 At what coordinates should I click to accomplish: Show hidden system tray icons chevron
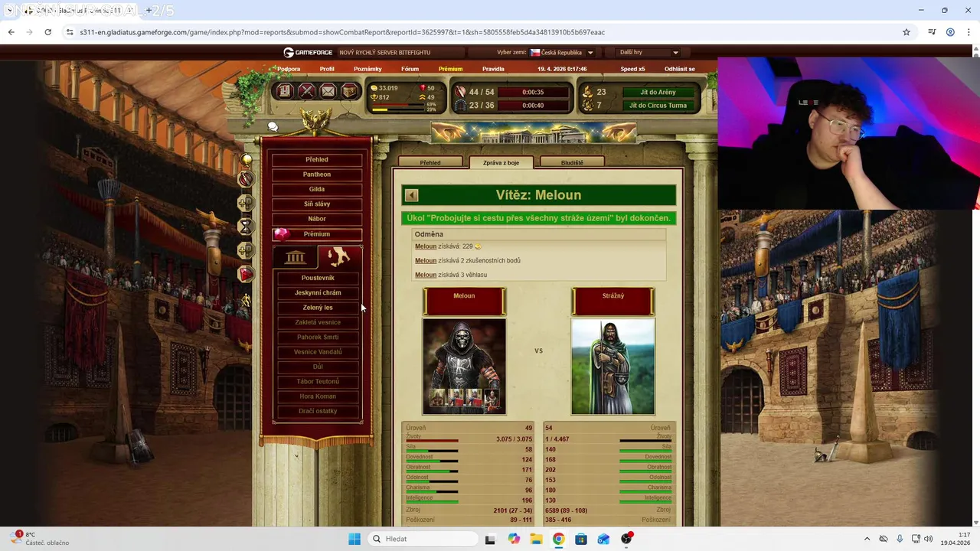pos(867,539)
